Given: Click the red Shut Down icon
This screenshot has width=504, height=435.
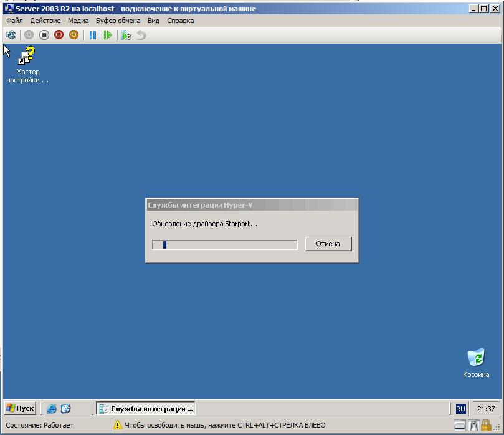Looking at the screenshot, I should 59,35.
